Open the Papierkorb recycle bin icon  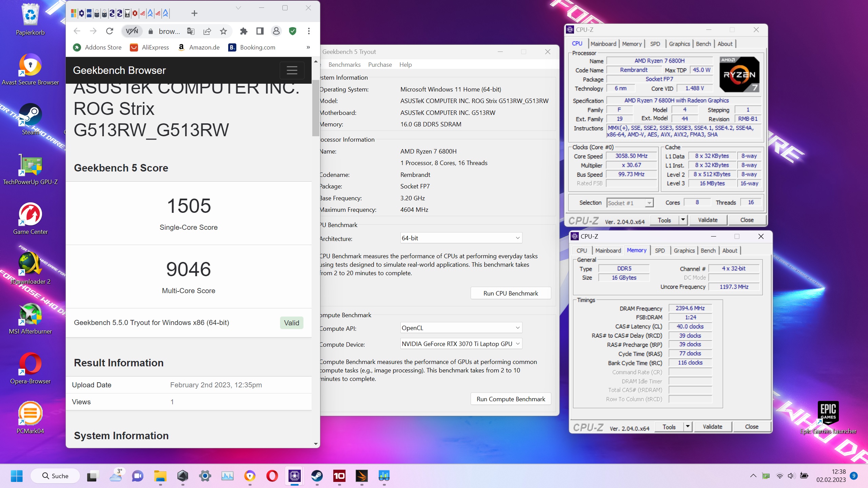(x=30, y=19)
